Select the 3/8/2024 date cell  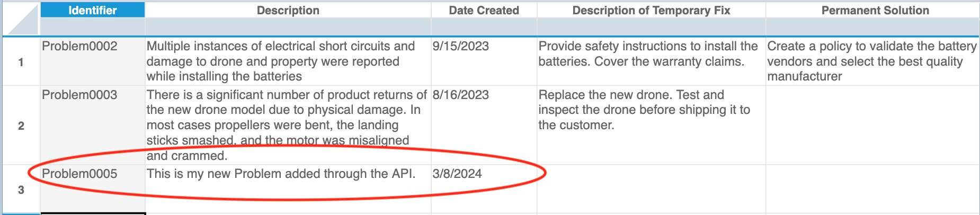(x=457, y=174)
